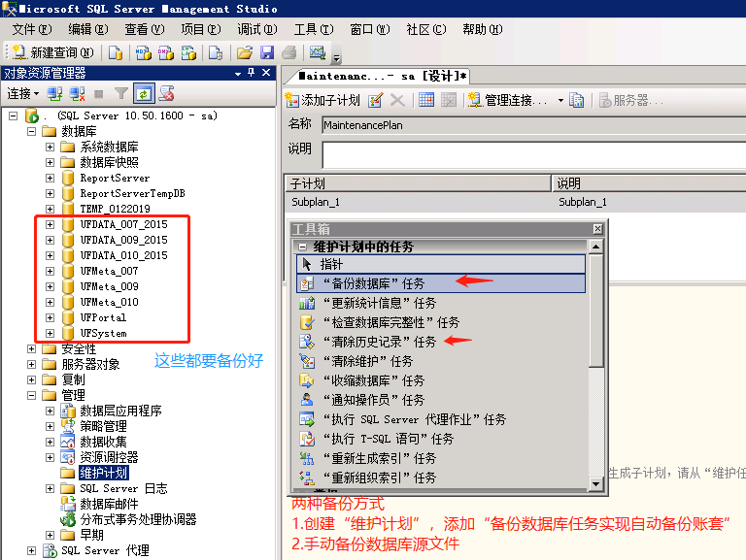Select the Shrink Database task

[441, 380]
